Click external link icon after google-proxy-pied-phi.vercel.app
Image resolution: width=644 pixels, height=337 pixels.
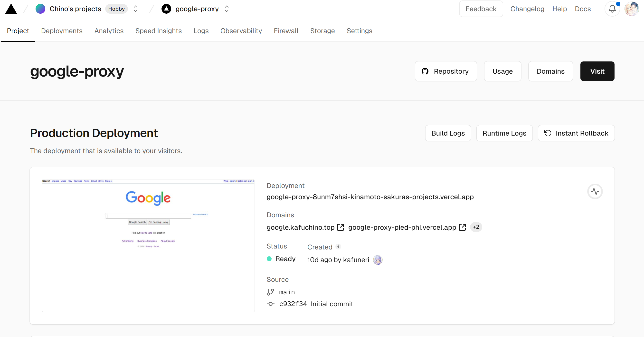(462, 227)
